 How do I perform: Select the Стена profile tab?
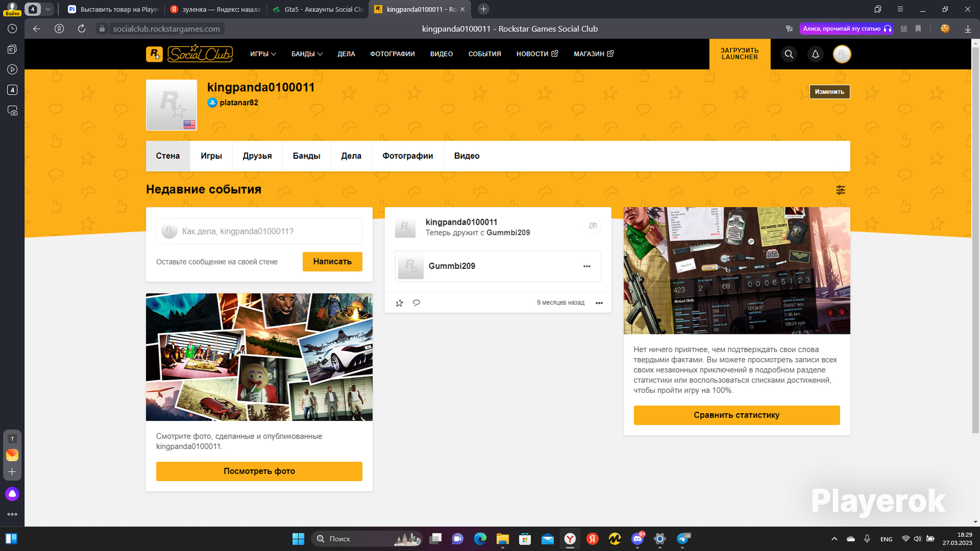tap(168, 156)
